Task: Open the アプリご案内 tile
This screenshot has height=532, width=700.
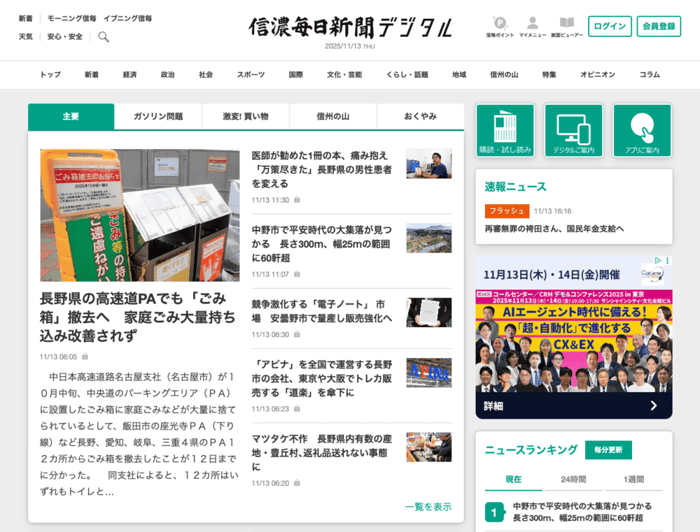Action: (642, 131)
